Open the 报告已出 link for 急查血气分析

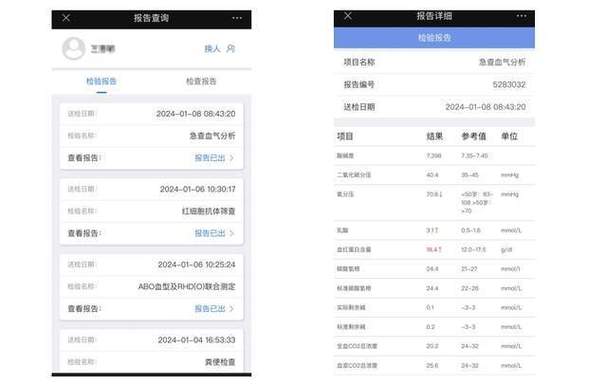(x=209, y=158)
